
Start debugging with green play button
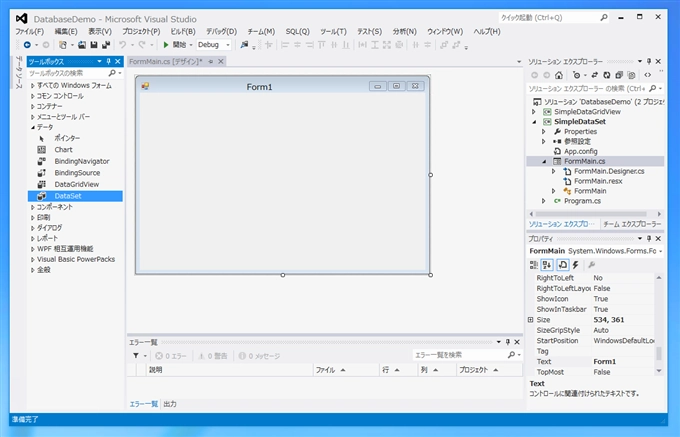(166, 45)
